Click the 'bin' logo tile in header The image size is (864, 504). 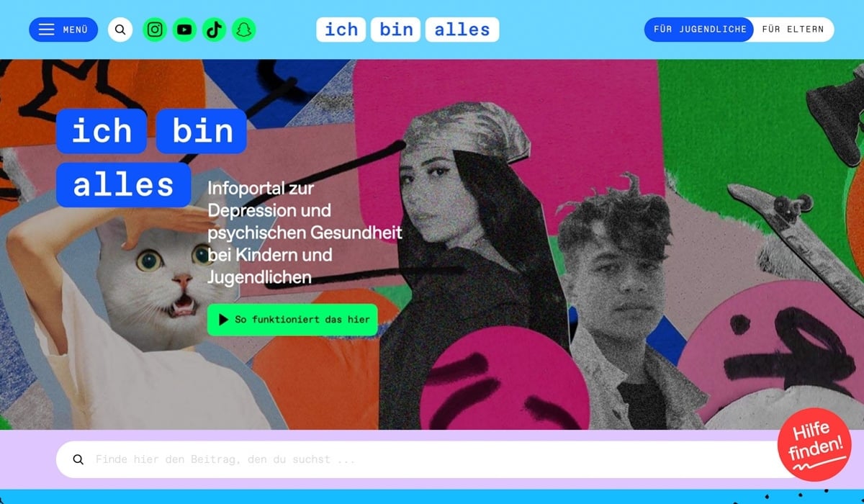coord(396,30)
